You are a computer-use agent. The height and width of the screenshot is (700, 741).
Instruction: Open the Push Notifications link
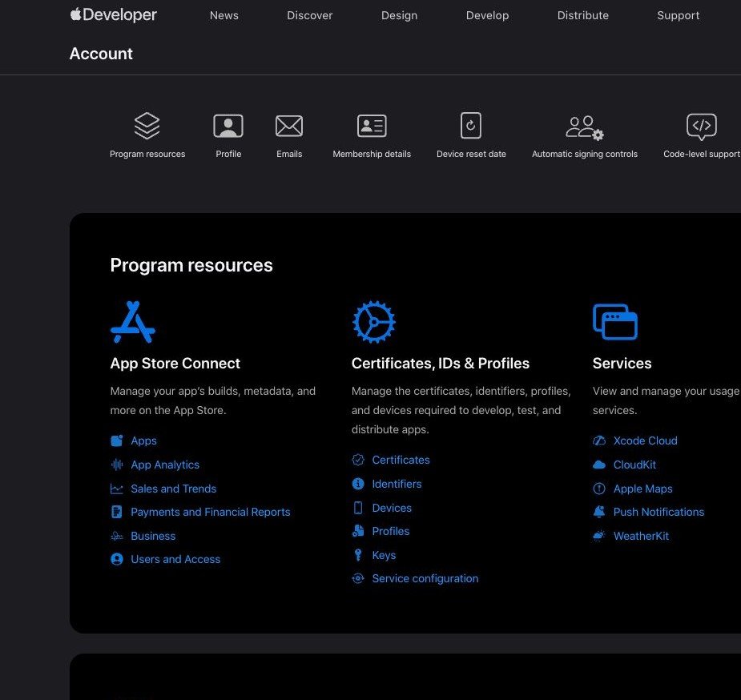658,512
